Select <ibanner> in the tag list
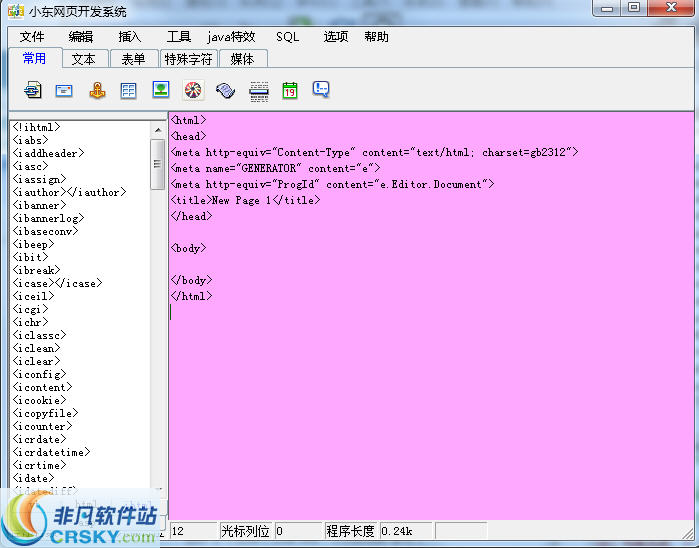Image resolution: width=699 pixels, height=548 pixels. [39, 205]
